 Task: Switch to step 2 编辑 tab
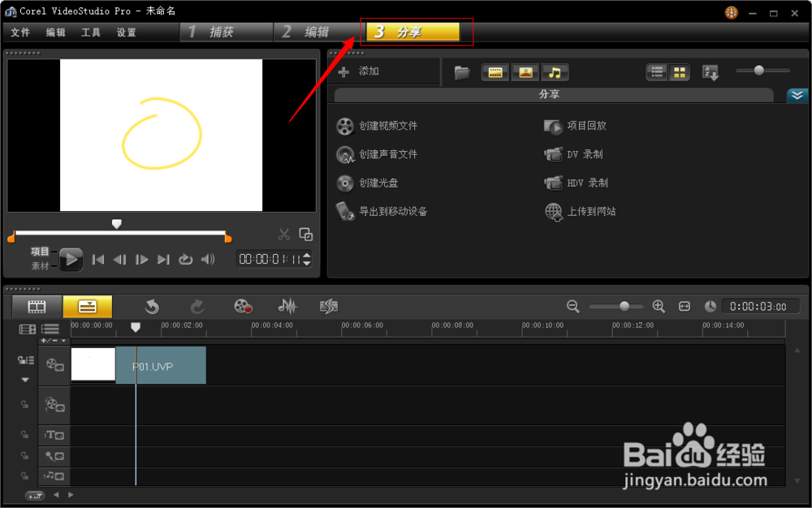(317, 32)
